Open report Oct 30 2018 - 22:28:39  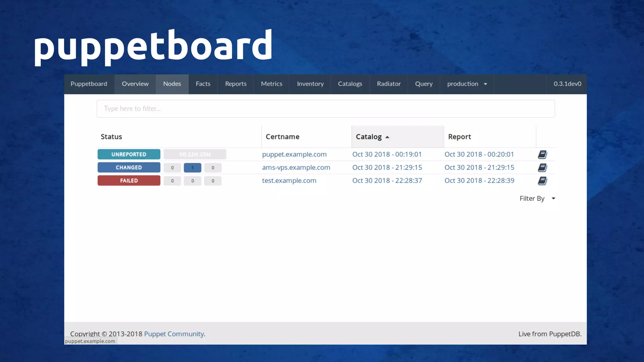point(479,181)
